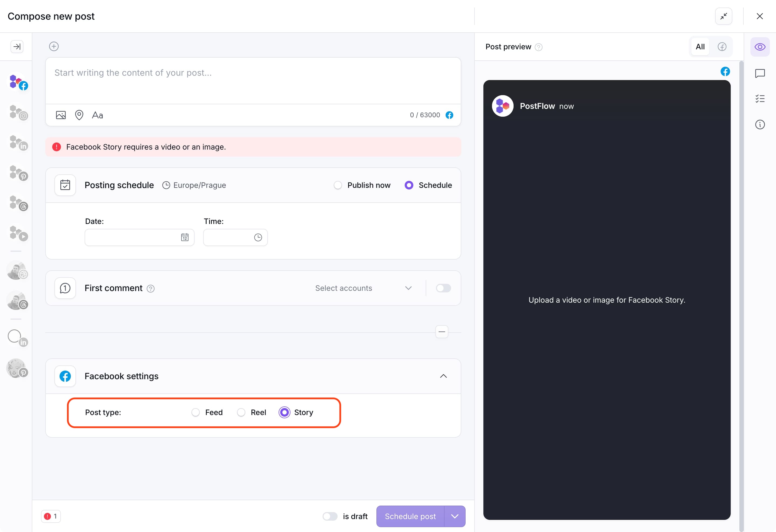776x532 pixels.
Task: Open the Aa text formatting icon
Action: [97, 115]
